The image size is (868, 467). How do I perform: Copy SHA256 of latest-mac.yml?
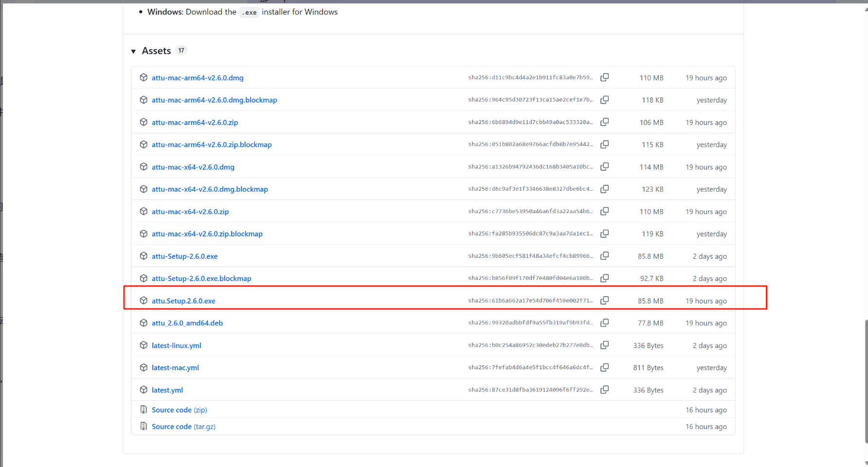coord(604,368)
